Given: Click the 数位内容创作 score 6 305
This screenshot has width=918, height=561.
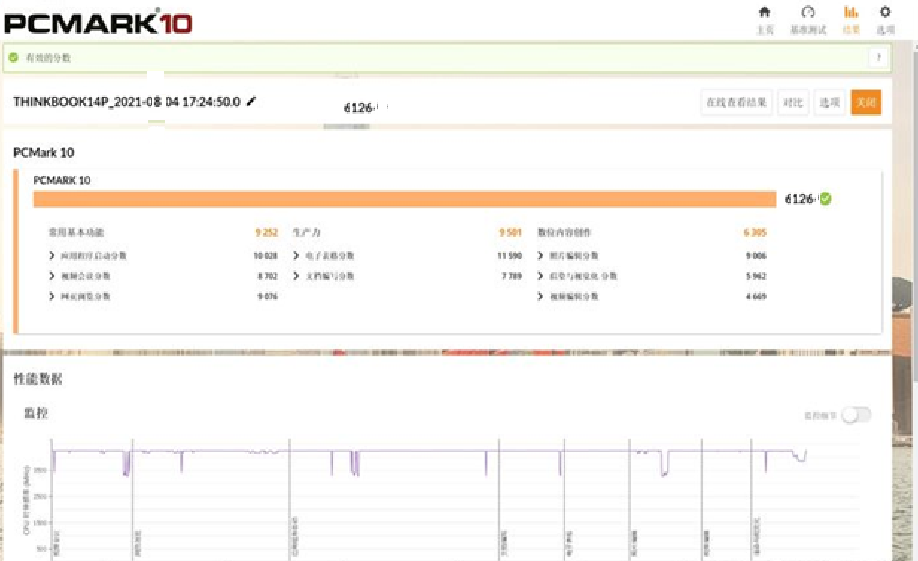Looking at the screenshot, I should tap(755, 232).
